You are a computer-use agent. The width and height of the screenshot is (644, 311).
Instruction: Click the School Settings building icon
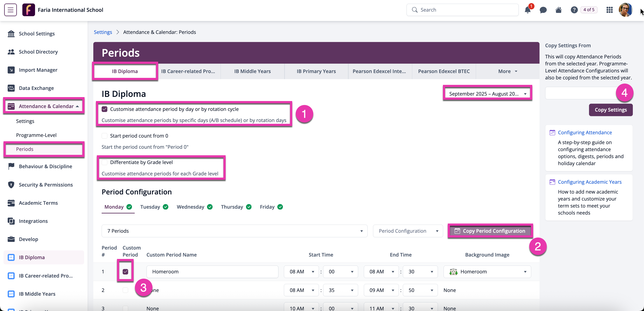point(11,33)
